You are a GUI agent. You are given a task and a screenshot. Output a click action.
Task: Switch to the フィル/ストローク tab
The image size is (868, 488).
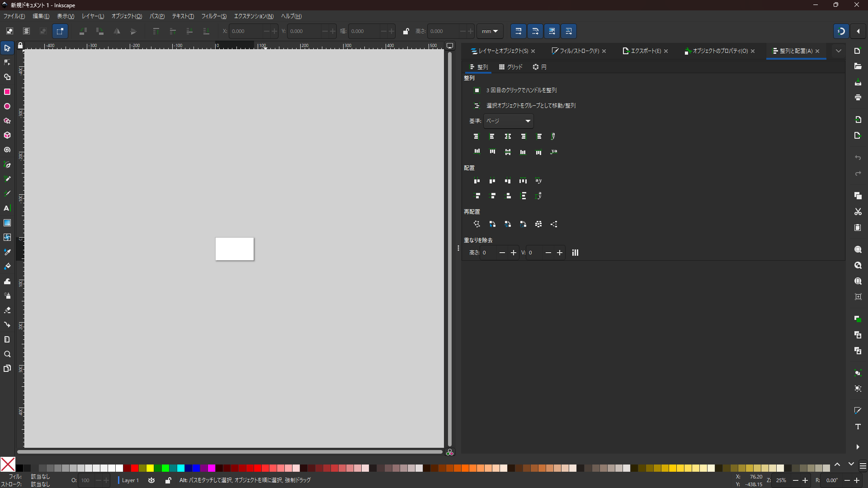point(579,51)
